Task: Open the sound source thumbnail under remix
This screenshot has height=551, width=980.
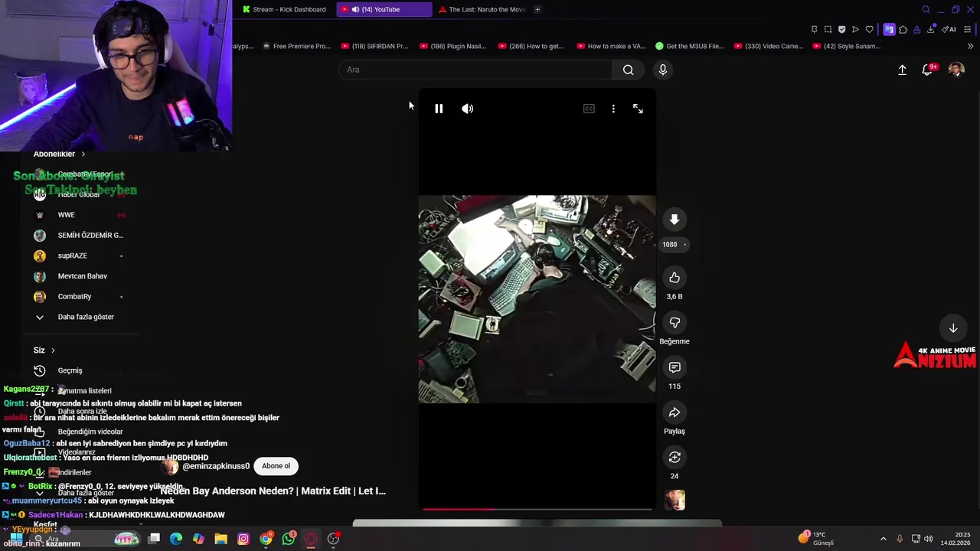Action: click(x=675, y=500)
